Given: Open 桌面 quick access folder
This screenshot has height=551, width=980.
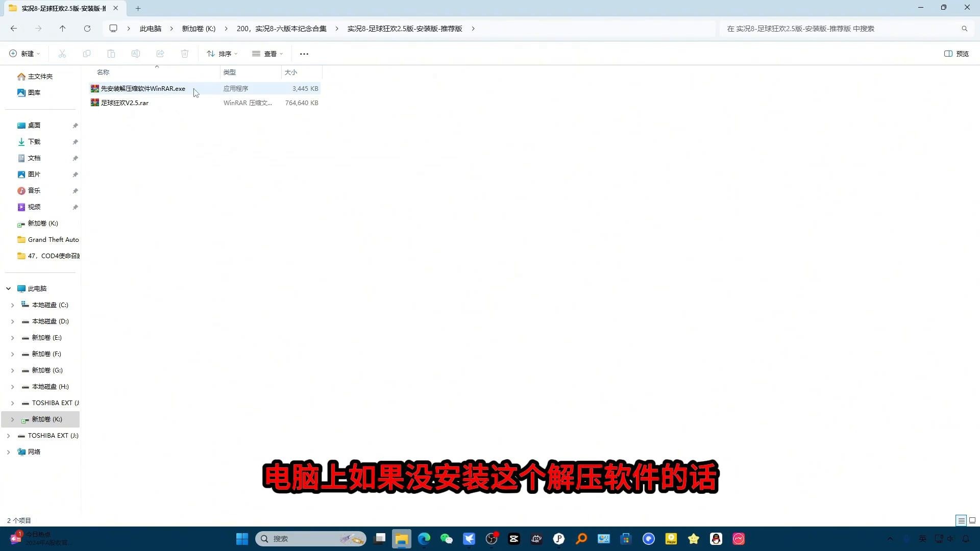Looking at the screenshot, I should (x=34, y=125).
